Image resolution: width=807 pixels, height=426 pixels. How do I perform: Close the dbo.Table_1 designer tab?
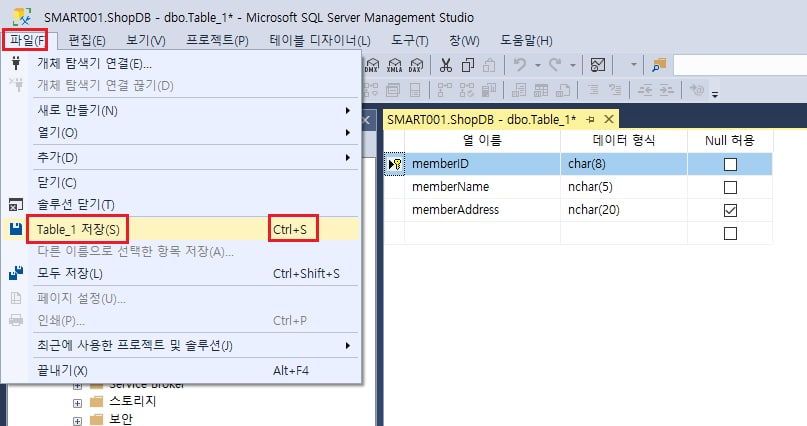tap(609, 119)
